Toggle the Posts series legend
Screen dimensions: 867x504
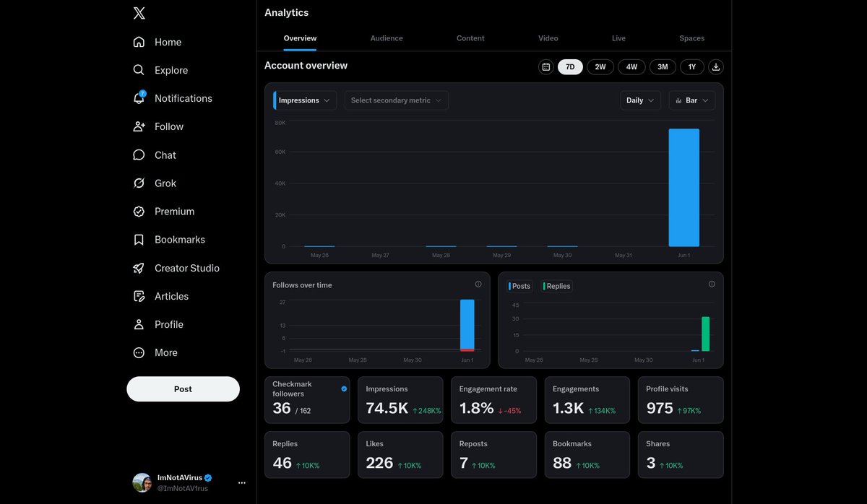click(520, 286)
